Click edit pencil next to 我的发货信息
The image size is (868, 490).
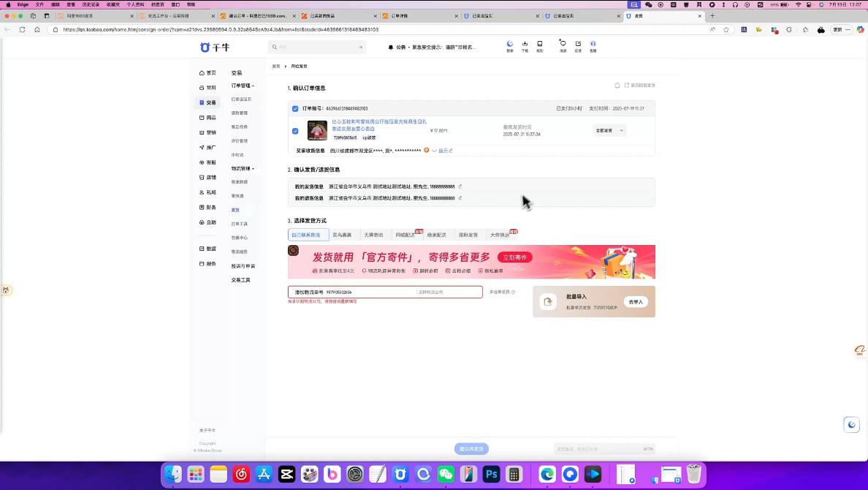(x=460, y=186)
